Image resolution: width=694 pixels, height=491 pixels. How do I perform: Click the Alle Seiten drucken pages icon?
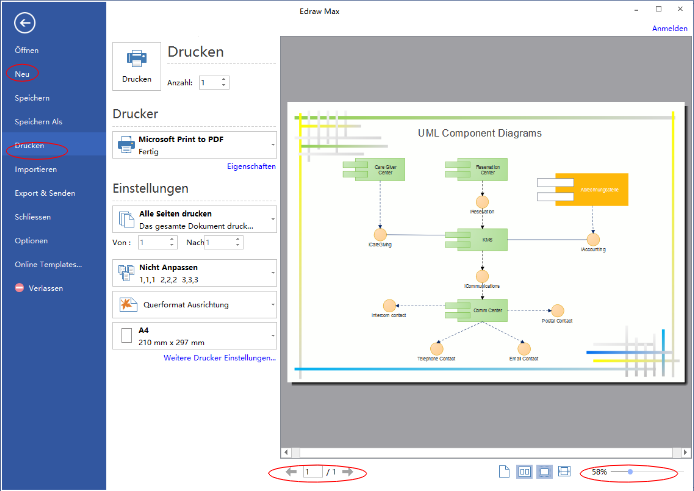(126, 219)
